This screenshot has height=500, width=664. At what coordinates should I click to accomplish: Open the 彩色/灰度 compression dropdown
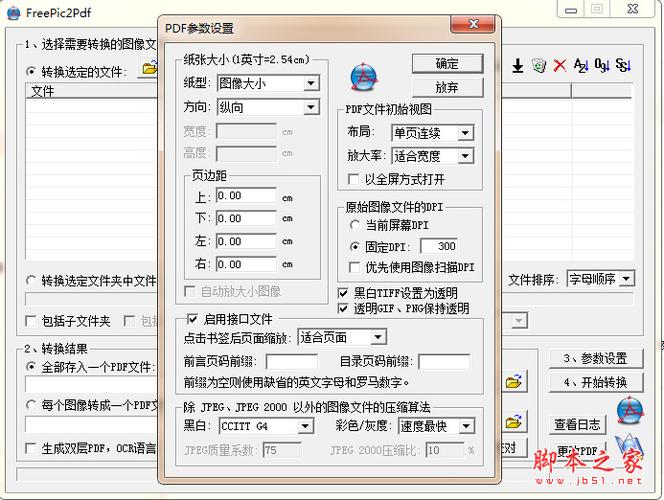click(466, 426)
